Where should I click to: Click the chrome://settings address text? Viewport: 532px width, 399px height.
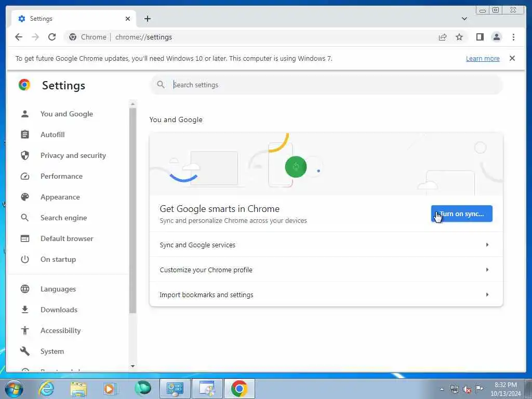pos(143,37)
